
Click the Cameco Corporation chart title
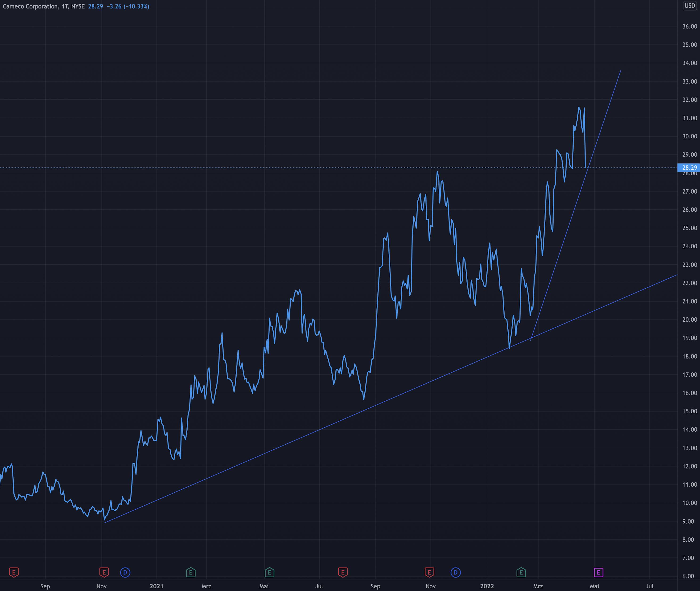coord(30,6)
